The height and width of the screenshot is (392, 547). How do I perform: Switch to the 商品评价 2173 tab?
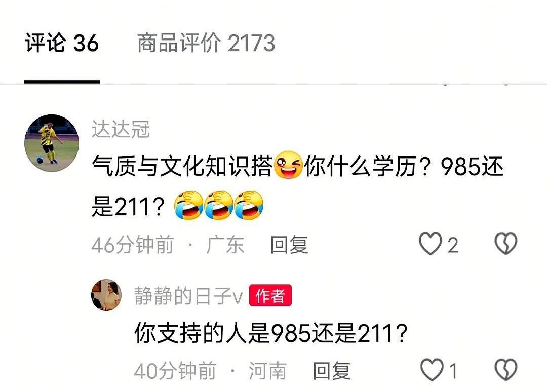click(x=206, y=43)
